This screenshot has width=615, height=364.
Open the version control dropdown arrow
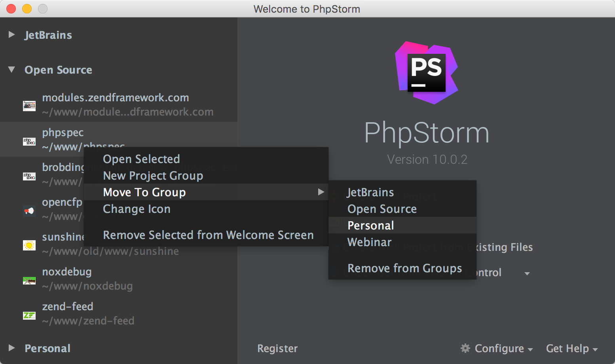tap(527, 273)
